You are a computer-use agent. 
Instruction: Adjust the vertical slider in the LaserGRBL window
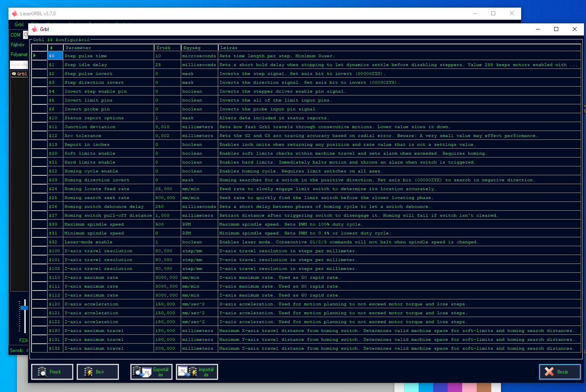(x=24, y=308)
